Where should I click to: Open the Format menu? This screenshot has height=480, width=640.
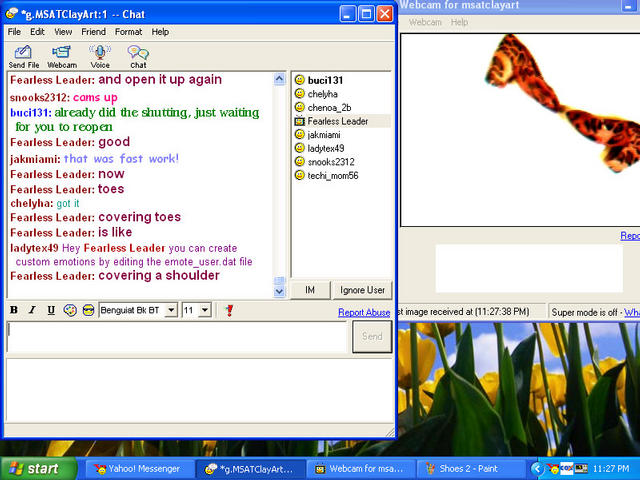coord(128,32)
